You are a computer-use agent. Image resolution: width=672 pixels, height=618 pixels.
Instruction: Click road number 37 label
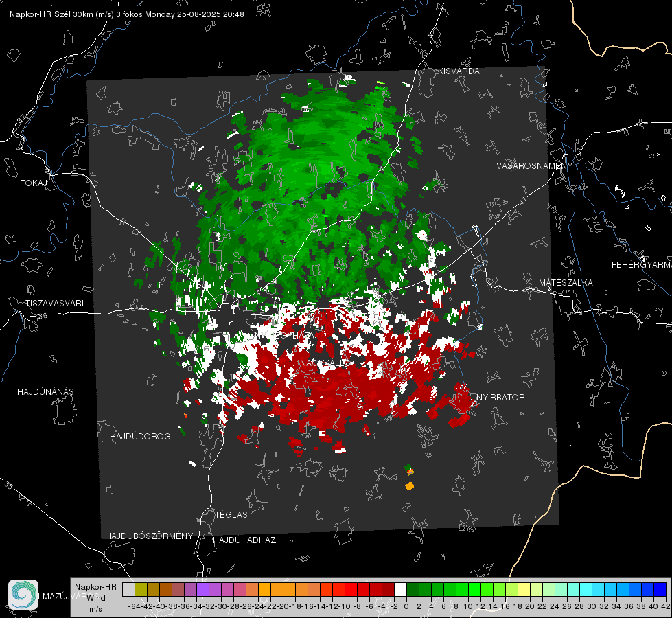point(22,117)
